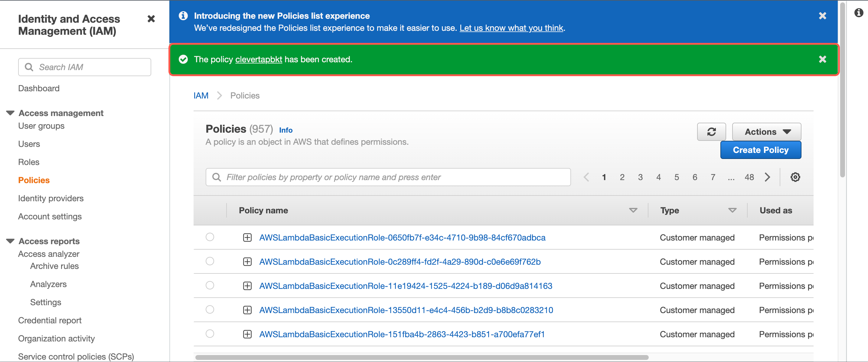This screenshot has height=362, width=868.
Task: Open User groups in the sidebar
Action: pyautogui.click(x=41, y=126)
